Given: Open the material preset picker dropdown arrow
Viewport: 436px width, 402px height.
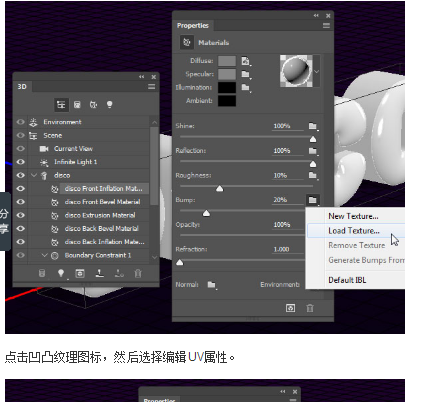Looking at the screenshot, I should point(316,71).
